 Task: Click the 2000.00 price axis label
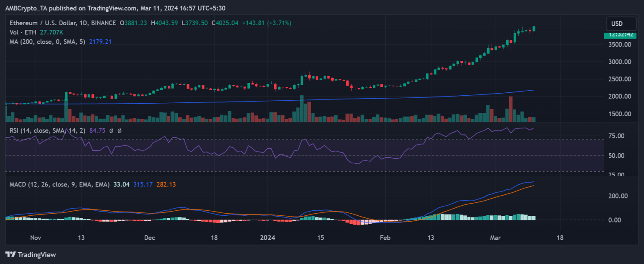pyautogui.click(x=620, y=97)
